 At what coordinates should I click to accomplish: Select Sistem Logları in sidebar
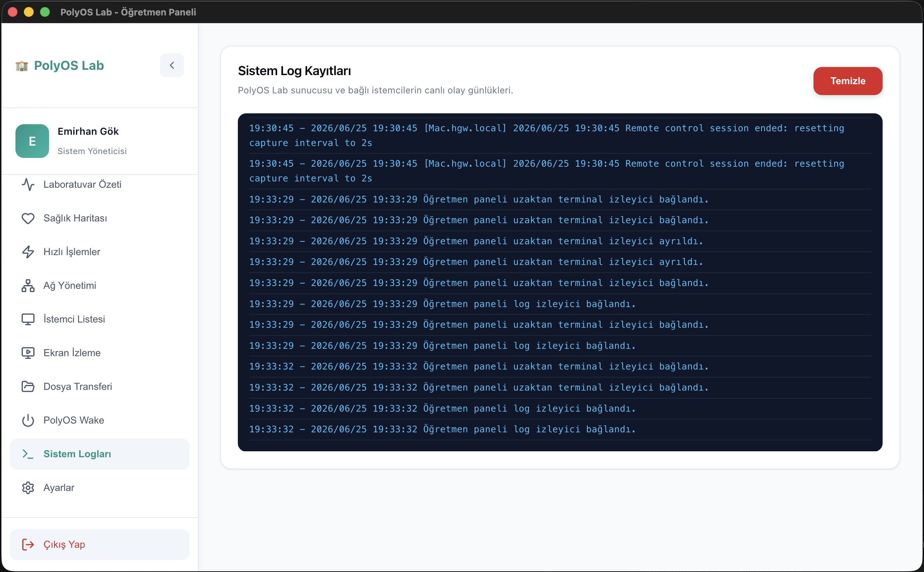pos(99,454)
